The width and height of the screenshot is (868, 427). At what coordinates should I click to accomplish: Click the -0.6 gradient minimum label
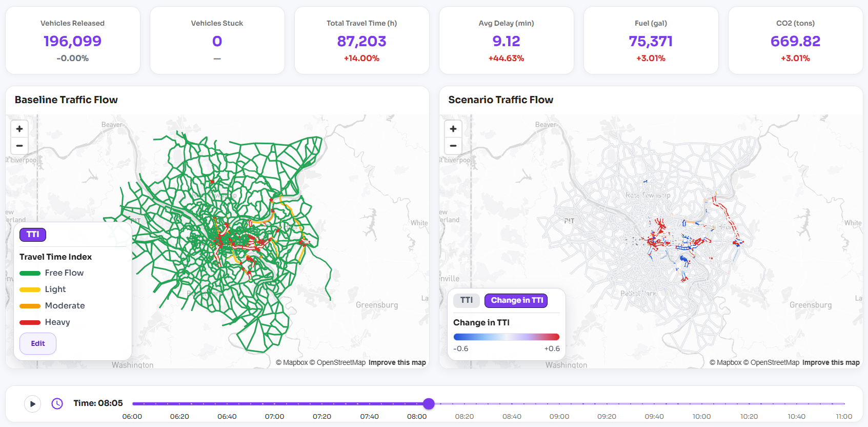[461, 348]
